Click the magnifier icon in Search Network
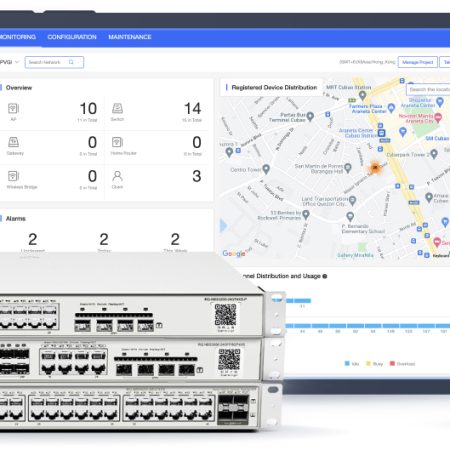 click(71, 62)
